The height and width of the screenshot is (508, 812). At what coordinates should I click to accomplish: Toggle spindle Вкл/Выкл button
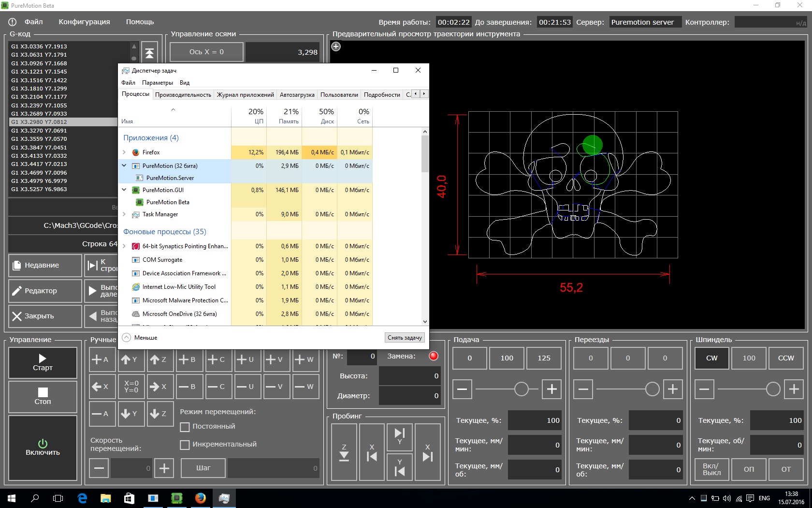tap(711, 469)
